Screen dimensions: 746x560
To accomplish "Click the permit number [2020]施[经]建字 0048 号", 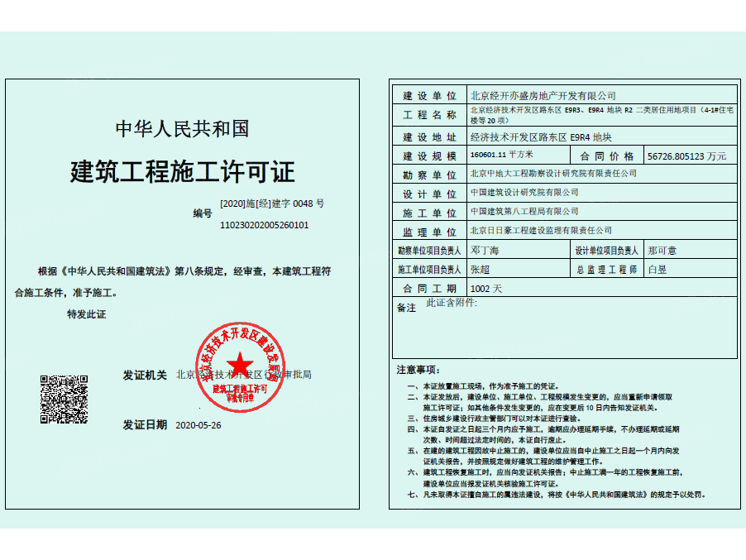I will tap(272, 203).
